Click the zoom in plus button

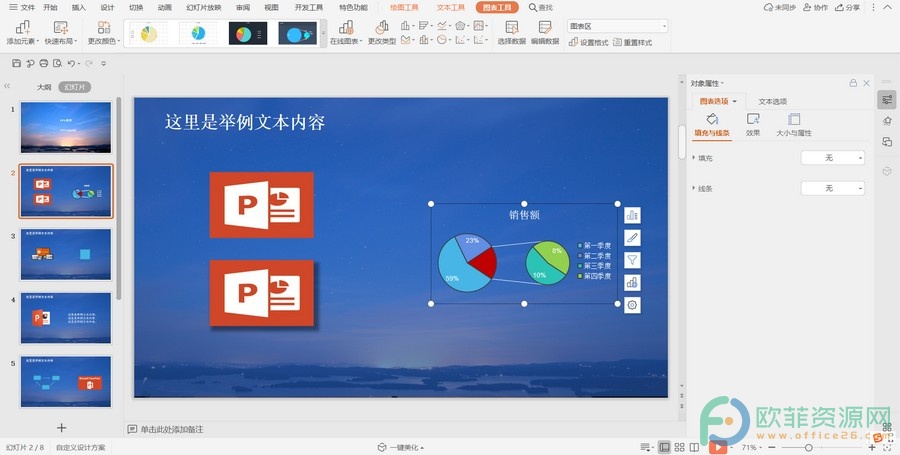point(872,447)
